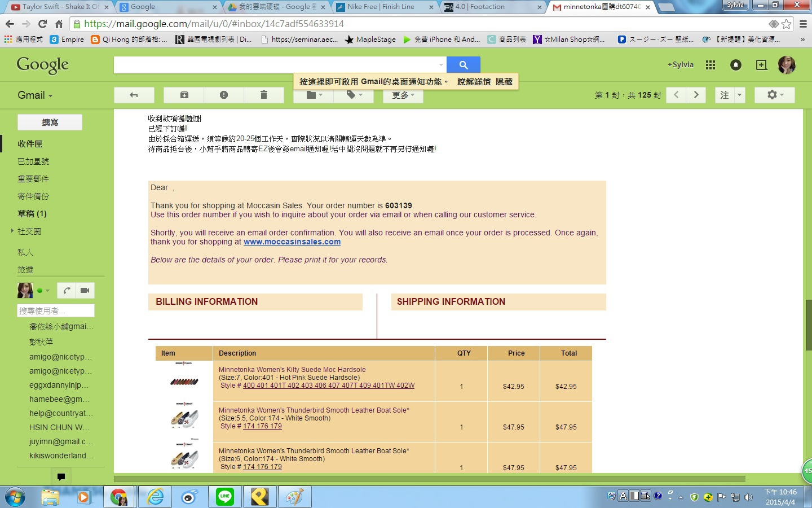Open Internet Explorer from the taskbar

[x=155, y=497]
